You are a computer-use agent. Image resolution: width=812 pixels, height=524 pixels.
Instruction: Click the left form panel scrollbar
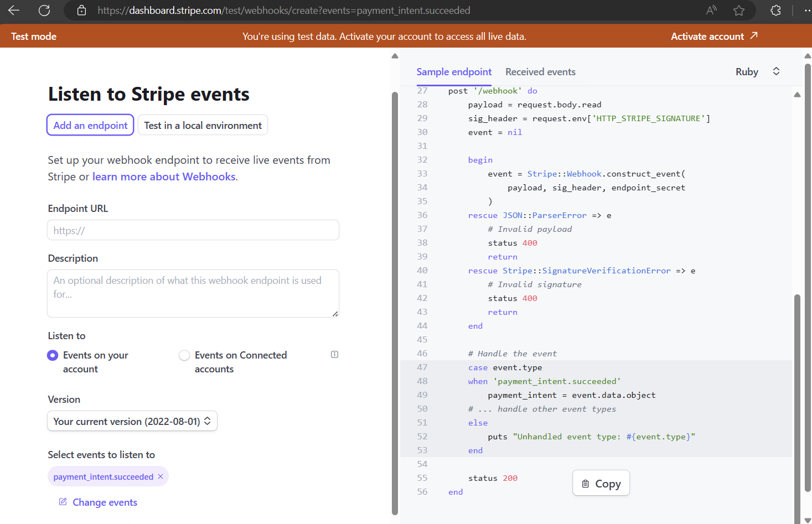pyautogui.click(x=395, y=303)
